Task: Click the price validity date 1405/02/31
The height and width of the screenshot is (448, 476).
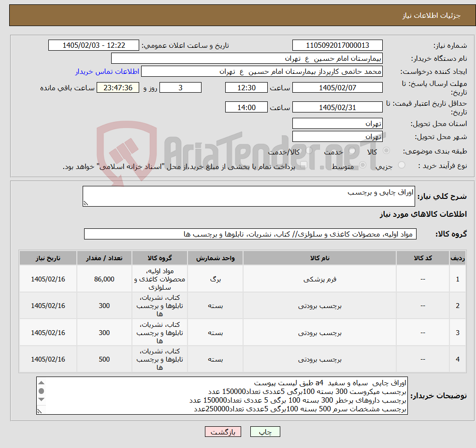Action: point(337,107)
